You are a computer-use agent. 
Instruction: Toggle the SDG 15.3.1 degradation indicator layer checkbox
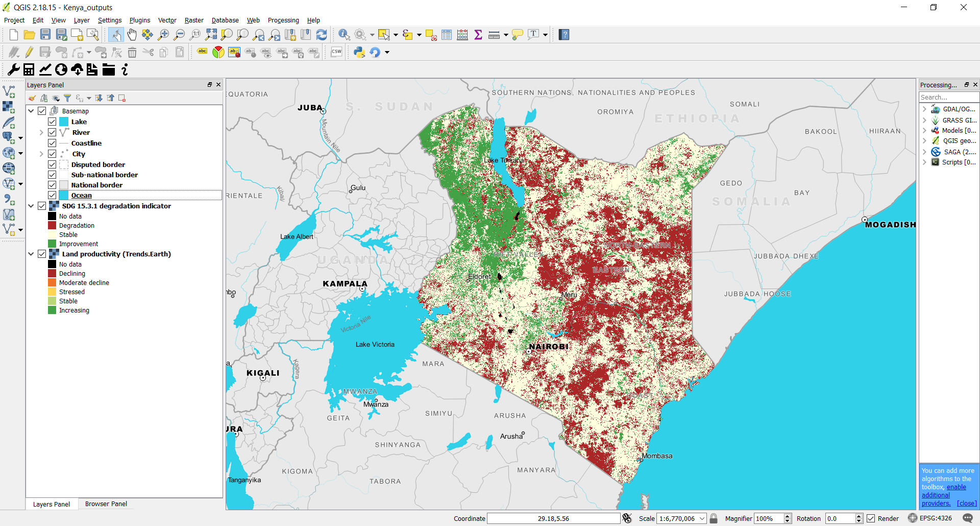click(x=42, y=206)
